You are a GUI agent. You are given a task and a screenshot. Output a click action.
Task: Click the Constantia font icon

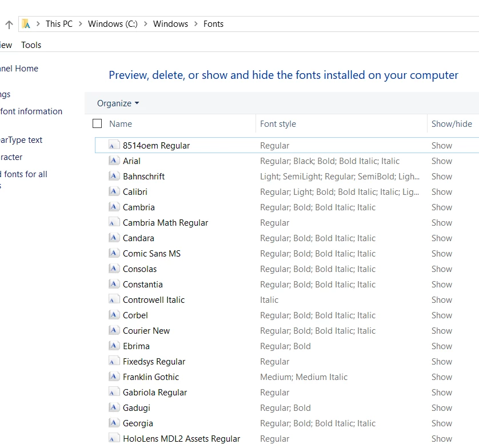click(114, 285)
